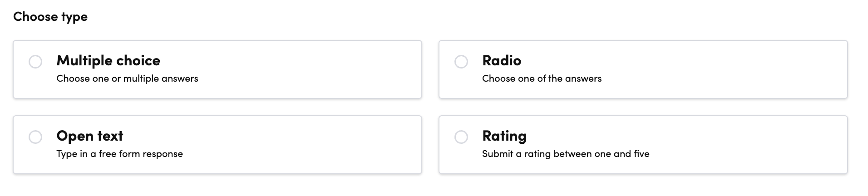Click the "Multiple choice" title text
868x196 pixels.
pyautogui.click(x=108, y=60)
